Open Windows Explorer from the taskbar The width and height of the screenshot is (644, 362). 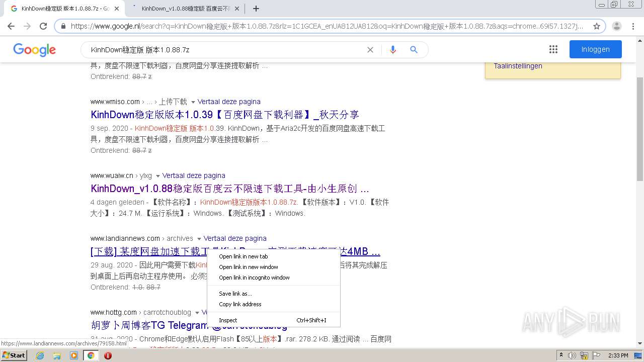coord(57,355)
